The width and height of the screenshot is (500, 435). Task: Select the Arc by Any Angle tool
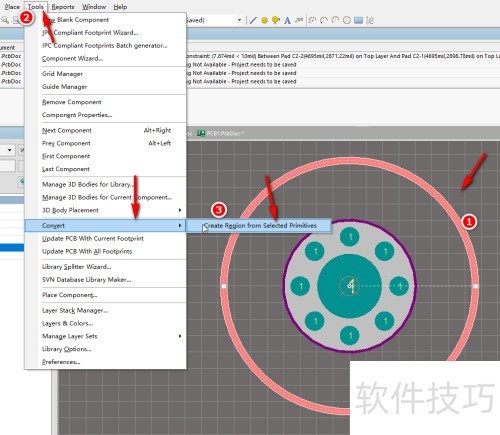pyautogui.click(x=335, y=20)
